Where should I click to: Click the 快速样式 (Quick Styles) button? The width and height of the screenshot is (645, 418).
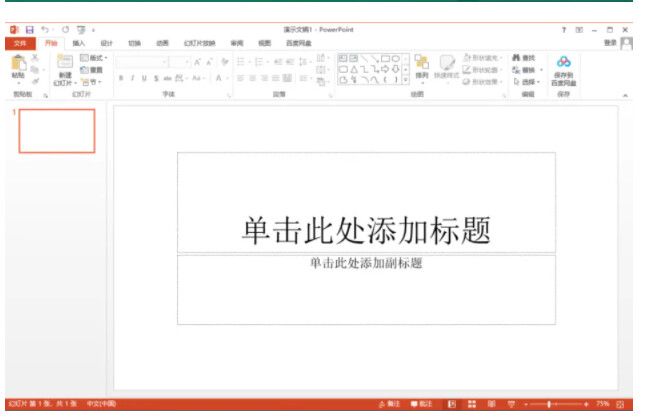[x=447, y=67]
